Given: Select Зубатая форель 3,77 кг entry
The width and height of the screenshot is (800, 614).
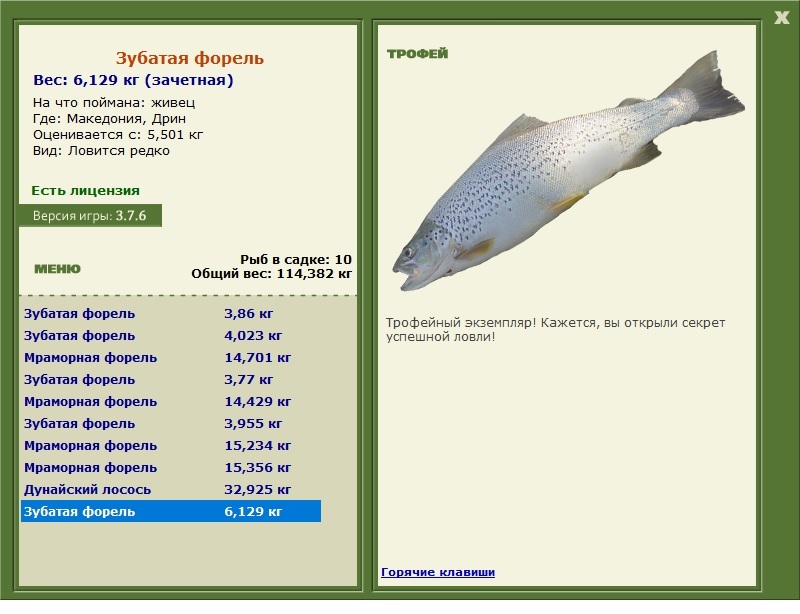Looking at the screenshot, I should point(171,379).
